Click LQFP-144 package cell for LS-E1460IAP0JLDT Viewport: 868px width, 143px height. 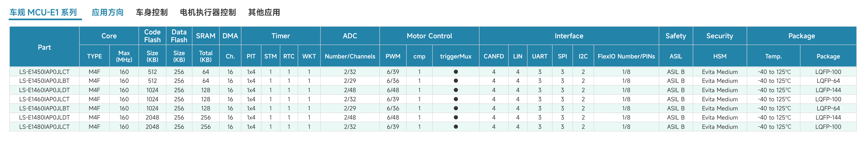(x=828, y=90)
